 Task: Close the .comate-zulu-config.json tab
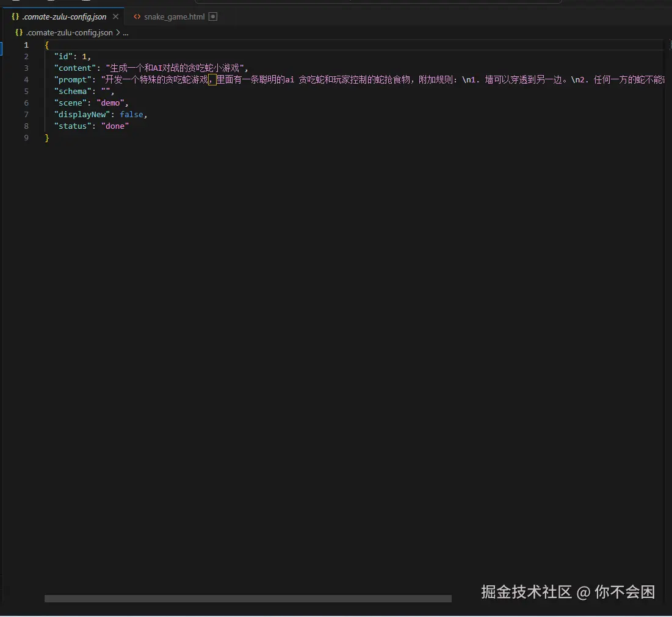pyautogui.click(x=116, y=16)
